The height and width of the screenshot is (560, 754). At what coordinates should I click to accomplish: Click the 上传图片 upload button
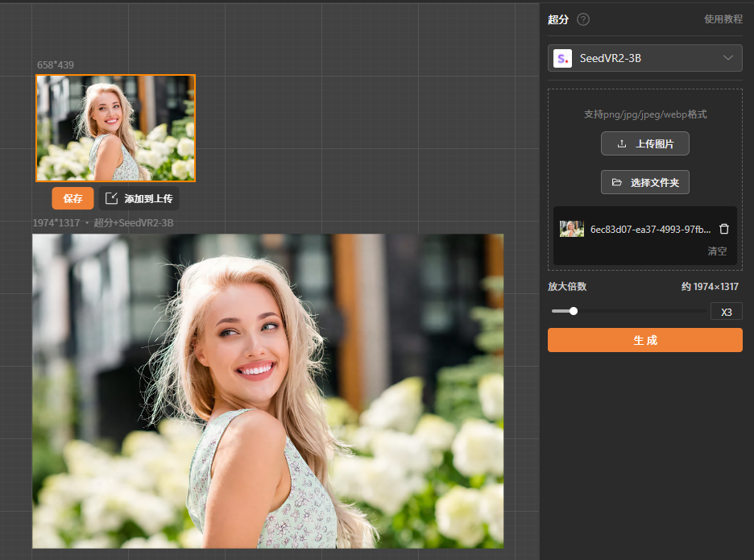pyautogui.click(x=644, y=143)
